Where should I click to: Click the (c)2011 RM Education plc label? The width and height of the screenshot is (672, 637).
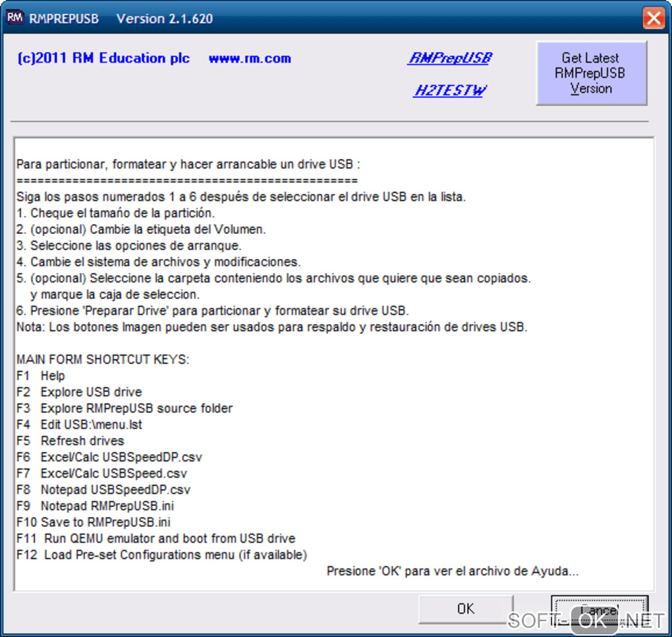[103, 58]
